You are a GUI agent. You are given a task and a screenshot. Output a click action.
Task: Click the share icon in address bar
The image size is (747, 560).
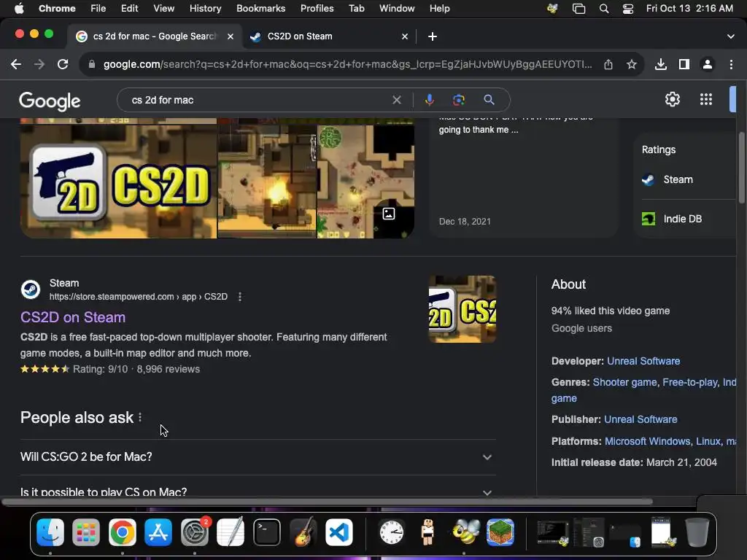click(608, 64)
